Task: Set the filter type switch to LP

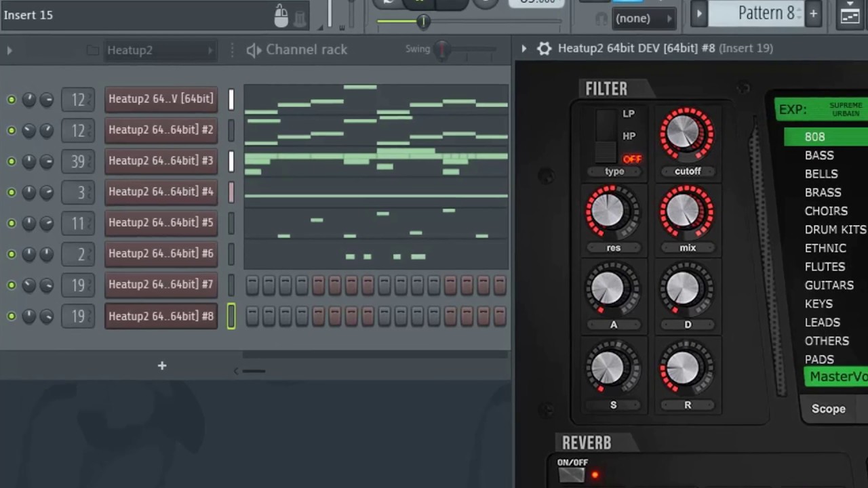Action: point(629,114)
